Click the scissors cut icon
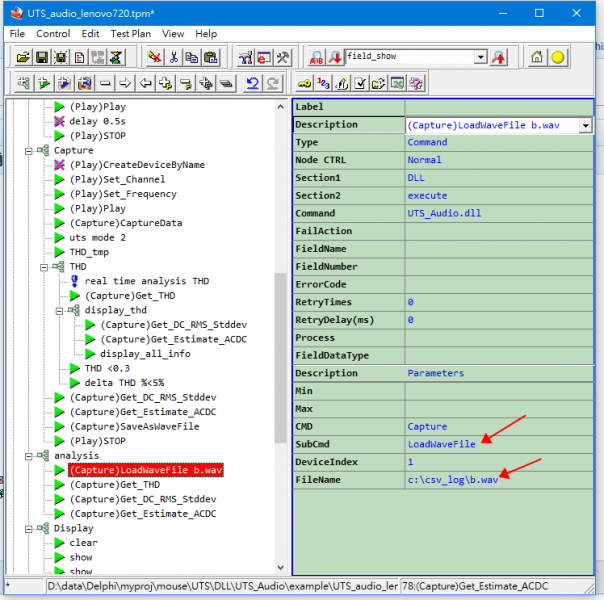The image size is (604, 600). [x=174, y=57]
